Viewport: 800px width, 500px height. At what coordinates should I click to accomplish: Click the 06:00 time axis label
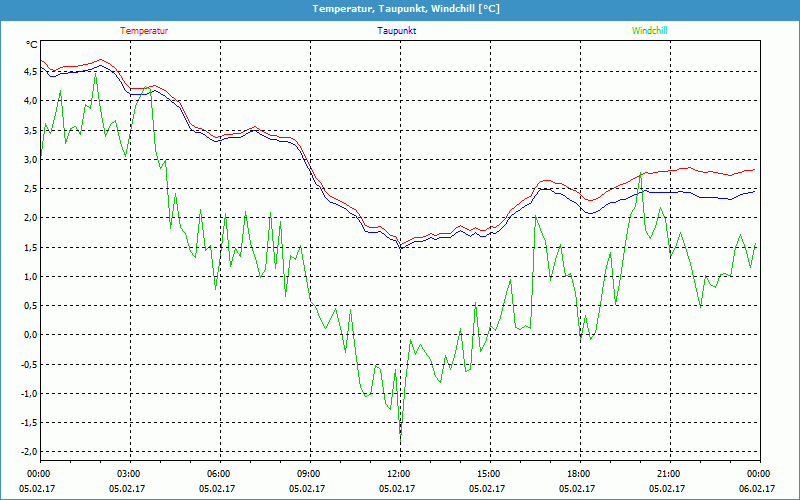point(218,474)
